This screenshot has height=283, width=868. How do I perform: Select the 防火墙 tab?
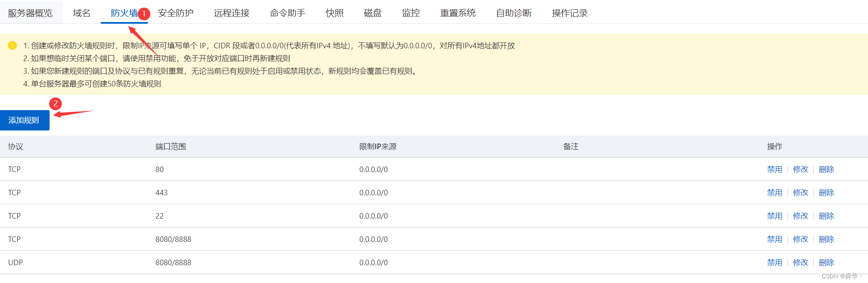124,13
